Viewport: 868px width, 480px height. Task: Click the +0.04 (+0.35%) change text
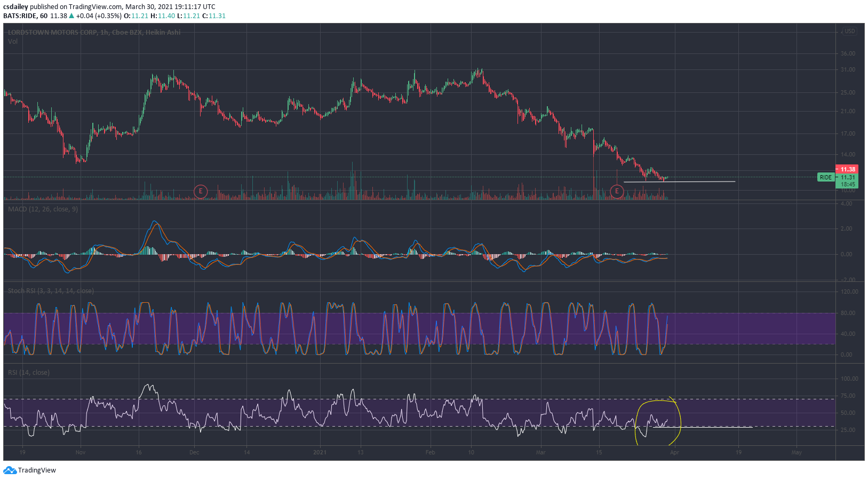tap(99, 16)
